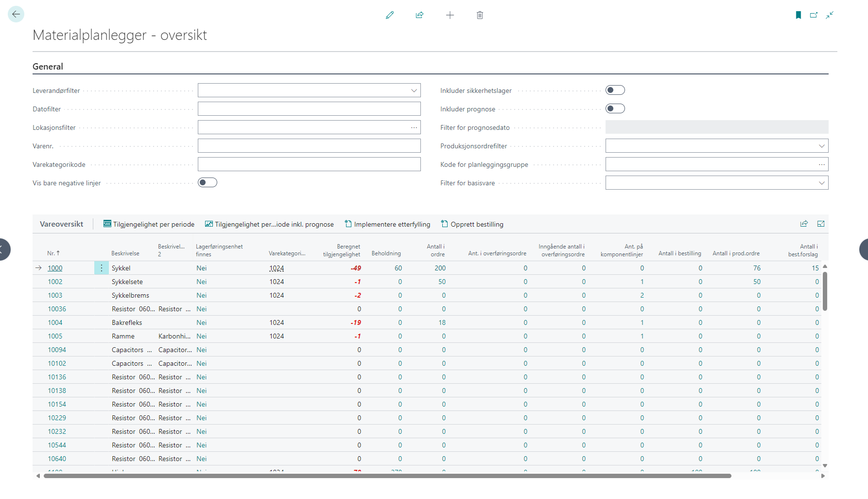Screen dimensions: 868x499
Task: Click the plus icon to create new
Action: point(450,15)
